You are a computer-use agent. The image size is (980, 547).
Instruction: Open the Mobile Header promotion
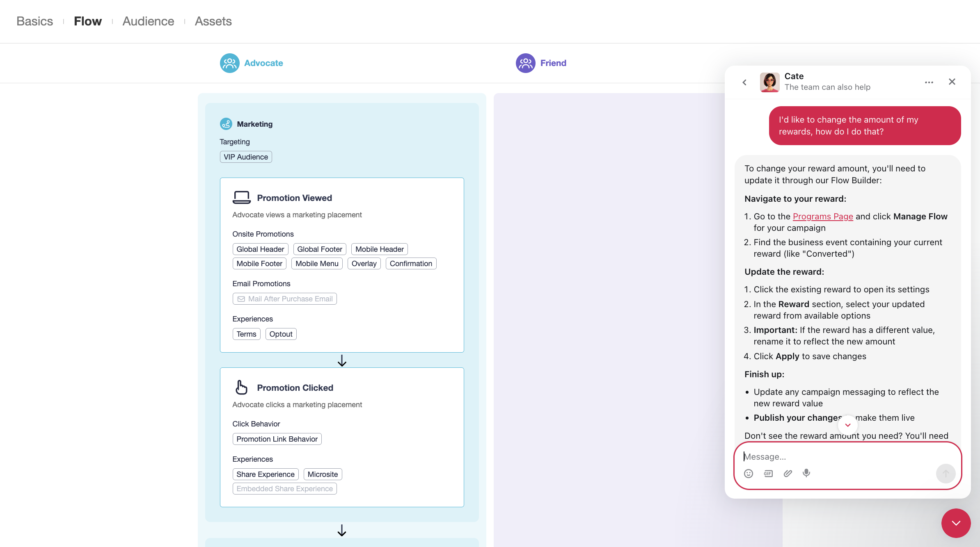coord(380,249)
